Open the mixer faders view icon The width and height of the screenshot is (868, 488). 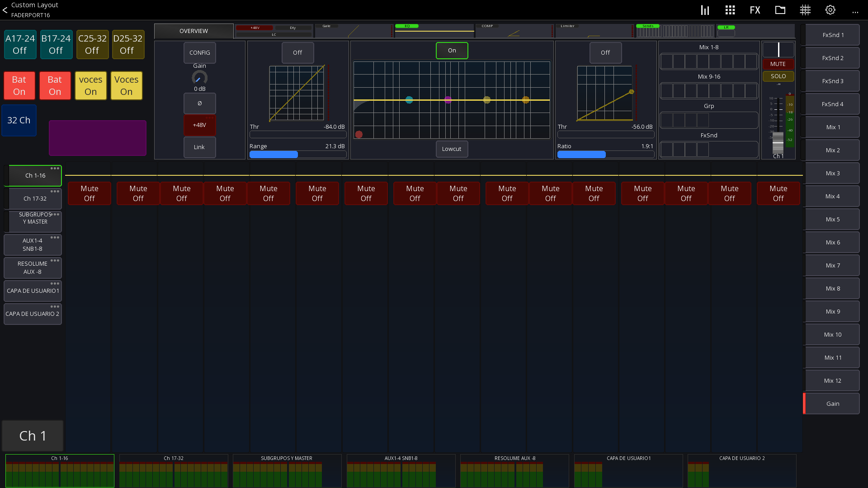(705, 10)
